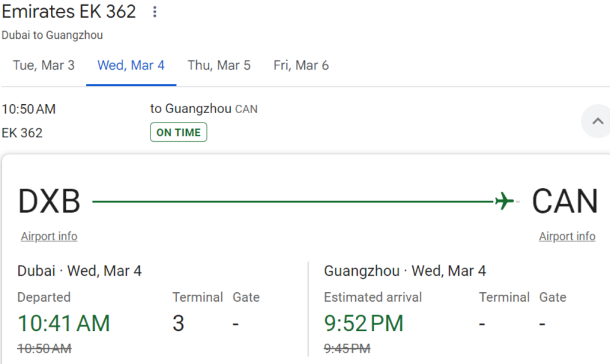The height and width of the screenshot is (364, 610).
Task: Click the 10:50 AM scheduled departure row
Action: point(29,109)
